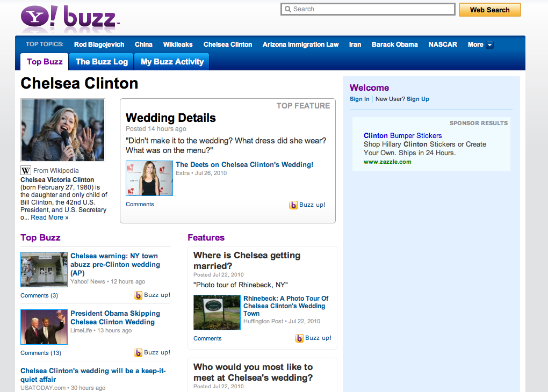Viewport: 548px width, 392px height.
Task: Open Clinton Bumper Stickers sponsored link
Action: [402, 135]
